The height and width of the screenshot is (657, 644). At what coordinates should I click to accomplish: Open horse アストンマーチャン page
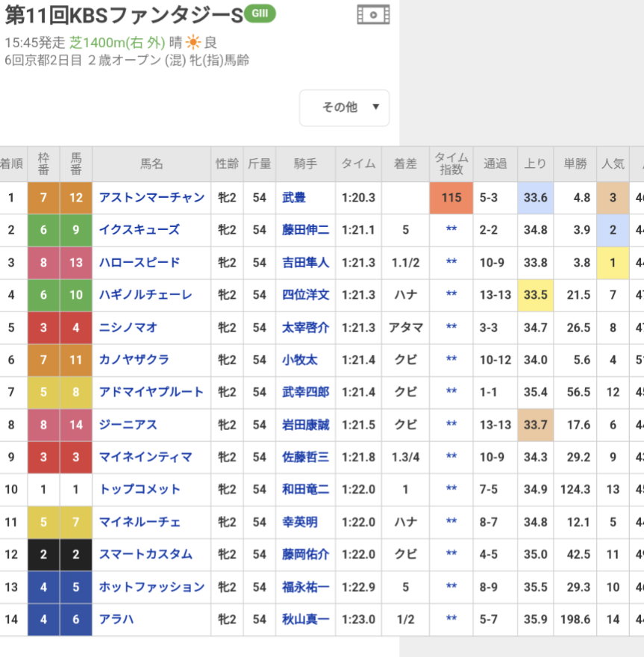151,197
